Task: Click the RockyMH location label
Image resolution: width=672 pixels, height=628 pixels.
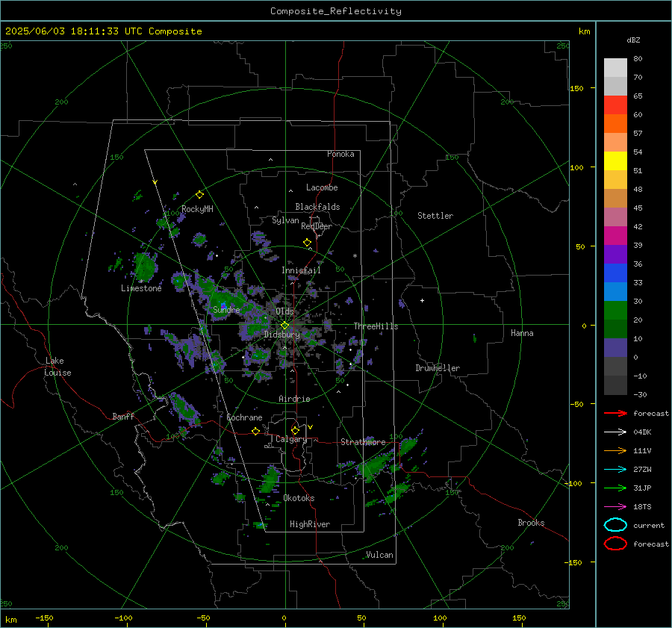Action: [197, 209]
